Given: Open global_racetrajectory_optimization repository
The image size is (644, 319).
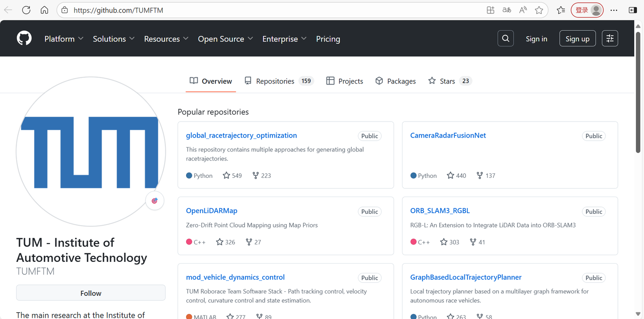Looking at the screenshot, I should pyautogui.click(x=241, y=135).
